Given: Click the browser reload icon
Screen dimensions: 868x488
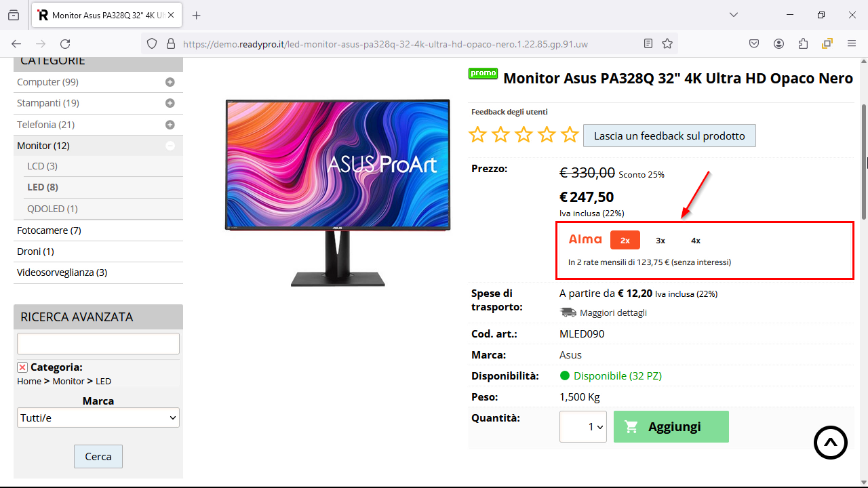Looking at the screenshot, I should [65, 43].
